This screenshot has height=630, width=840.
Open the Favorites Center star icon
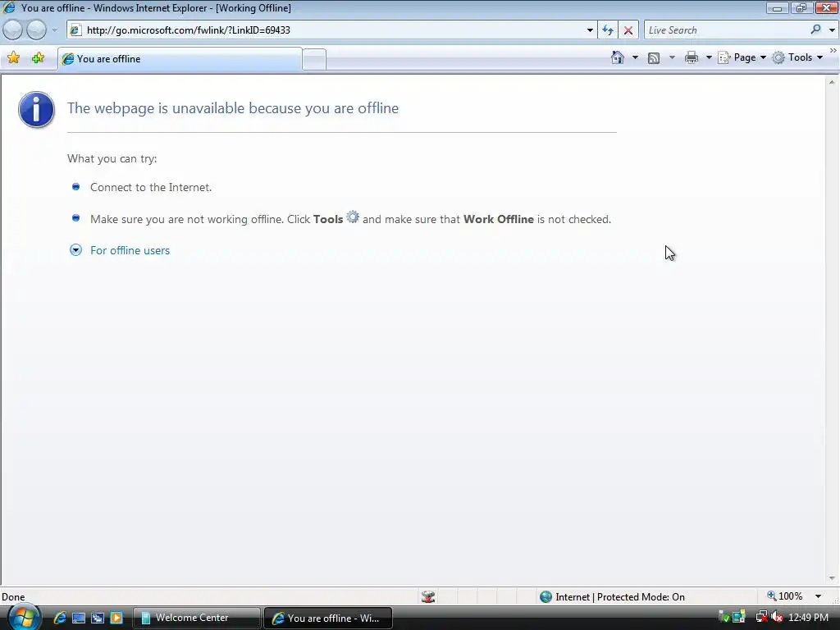[x=13, y=58]
